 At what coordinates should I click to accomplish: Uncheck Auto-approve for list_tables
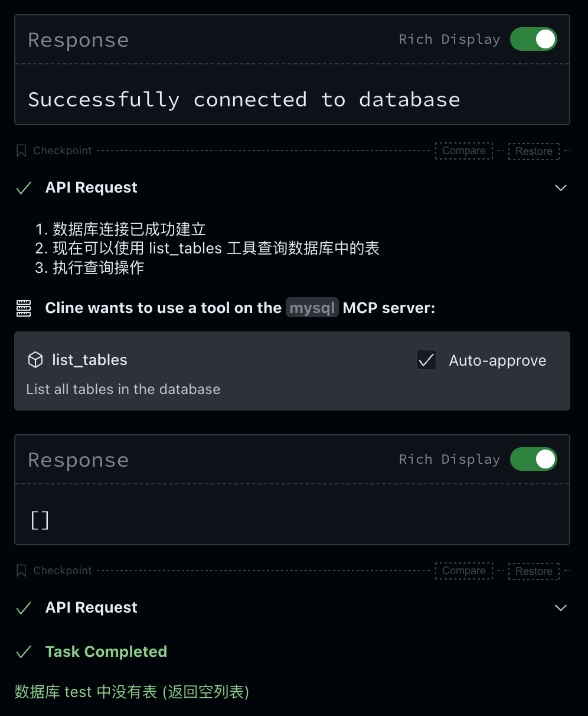coord(426,360)
